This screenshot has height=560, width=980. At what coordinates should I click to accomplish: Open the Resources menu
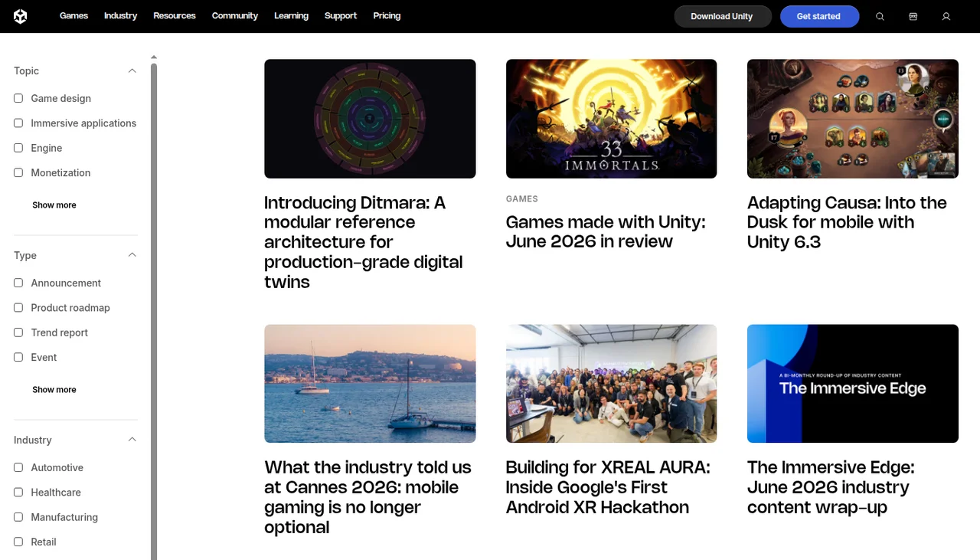(x=175, y=15)
